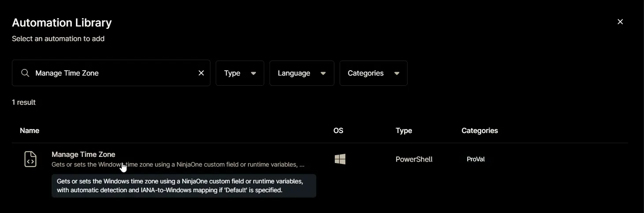Click the PowerShell type label

pos(414,159)
